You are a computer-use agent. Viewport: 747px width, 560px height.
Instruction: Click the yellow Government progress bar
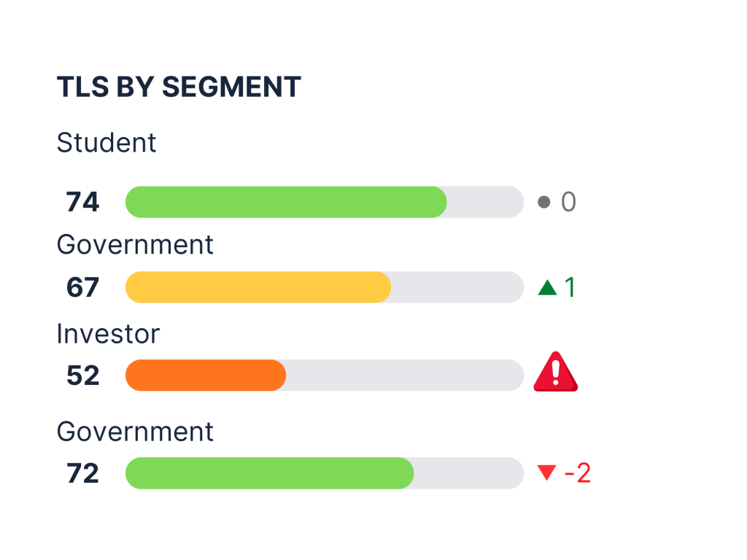coord(258,287)
